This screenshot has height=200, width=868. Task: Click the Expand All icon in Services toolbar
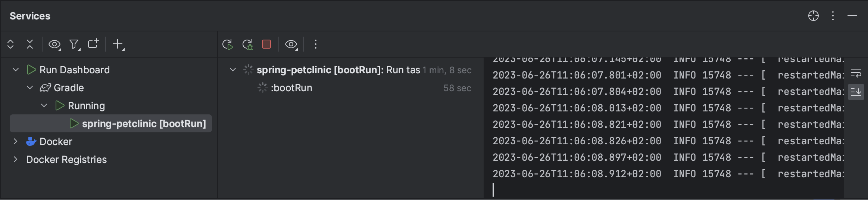[10, 44]
